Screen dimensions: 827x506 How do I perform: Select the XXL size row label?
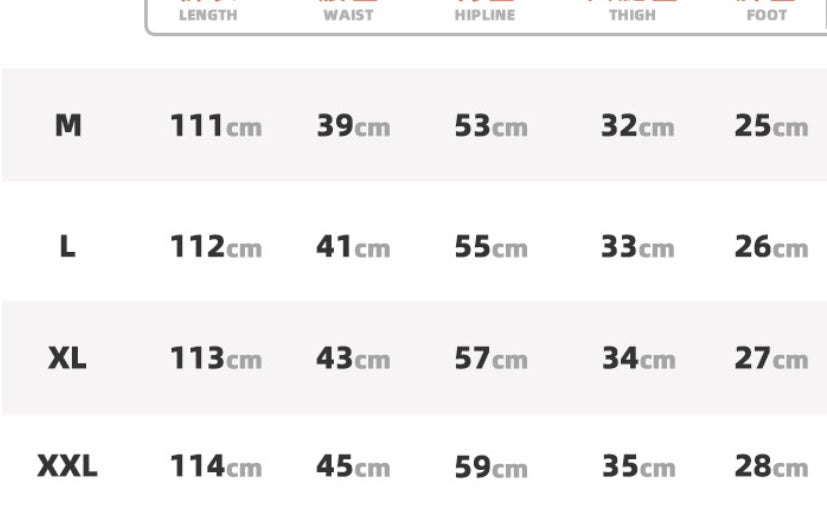(x=67, y=466)
